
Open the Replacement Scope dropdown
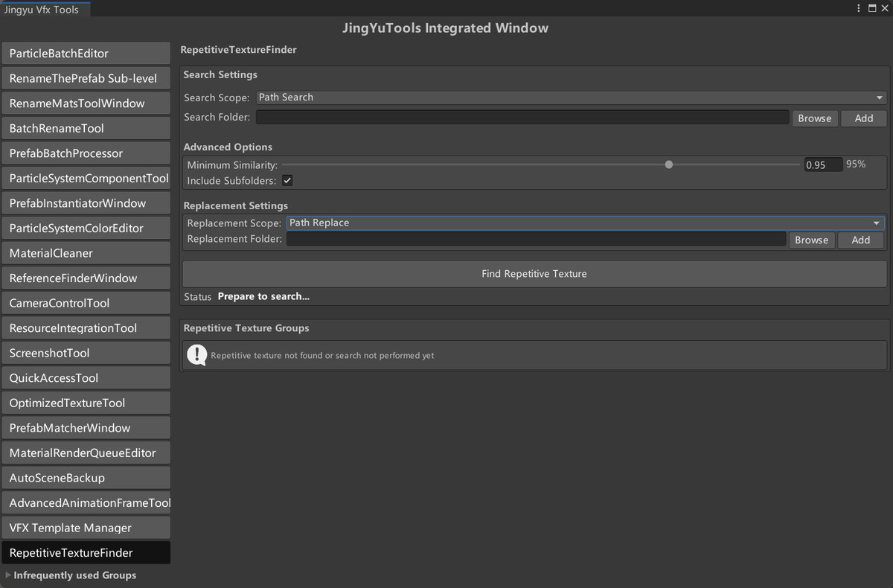pos(585,223)
